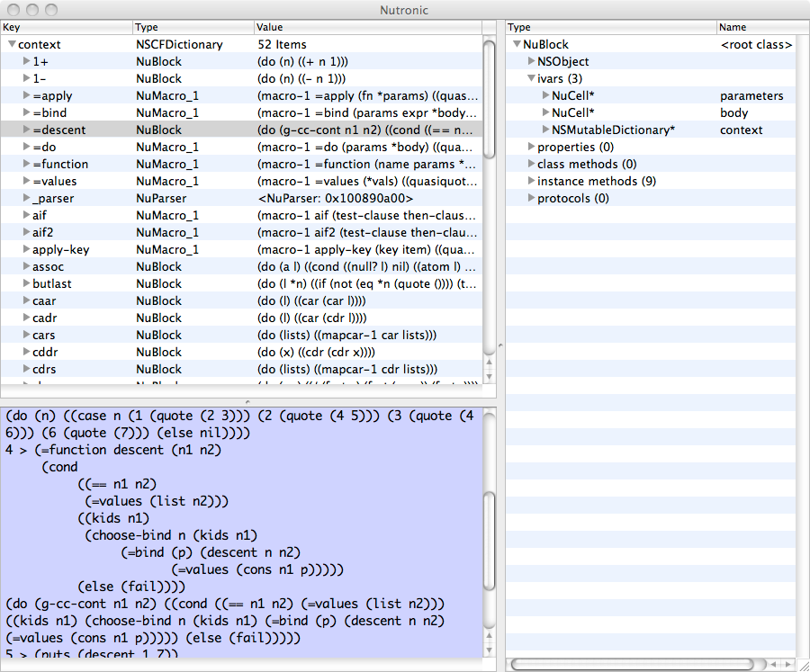Click the left pane Type column header

[193, 27]
